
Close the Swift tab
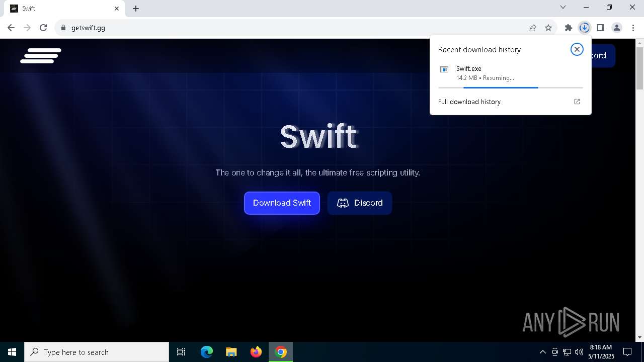point(117,9)
